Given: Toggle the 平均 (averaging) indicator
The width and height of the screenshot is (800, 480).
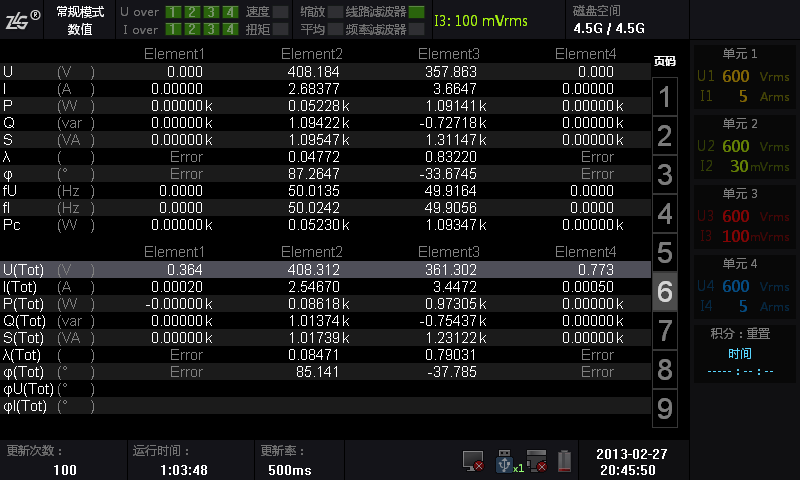Looking at the screenshot, I should click(x=335, y=29).
